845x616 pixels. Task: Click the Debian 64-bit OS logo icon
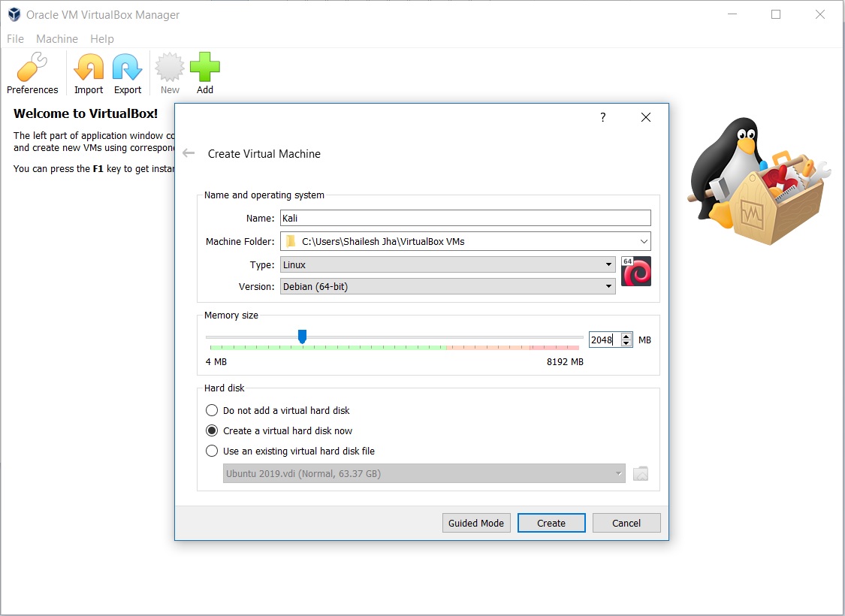click(x=636, y=271)
